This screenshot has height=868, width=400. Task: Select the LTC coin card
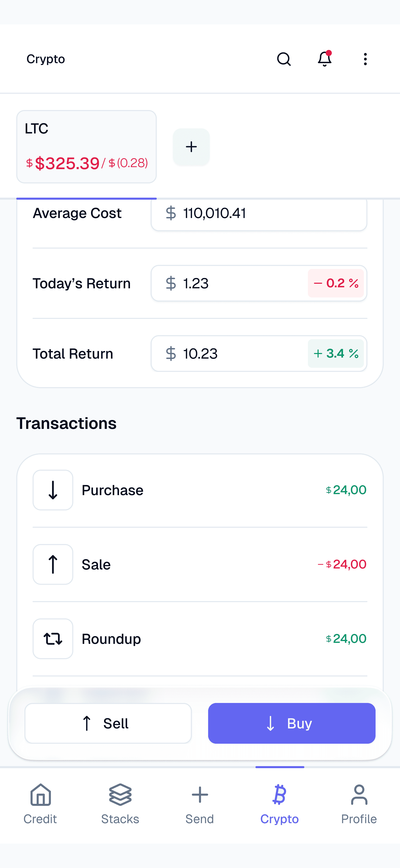[87, 147]
